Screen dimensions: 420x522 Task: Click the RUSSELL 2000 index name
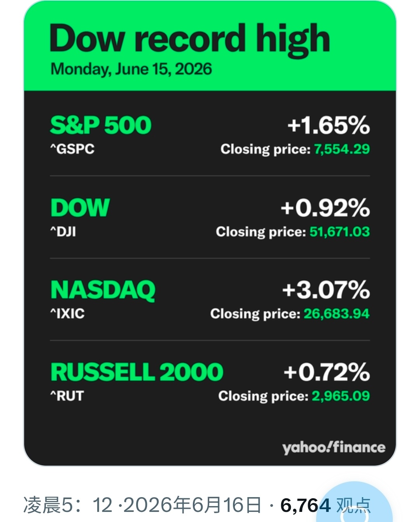pos(137,372)
